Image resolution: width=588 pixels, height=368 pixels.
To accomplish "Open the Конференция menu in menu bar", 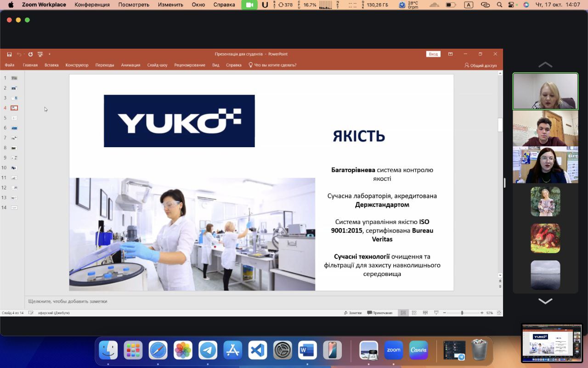I will coord(92,5).
